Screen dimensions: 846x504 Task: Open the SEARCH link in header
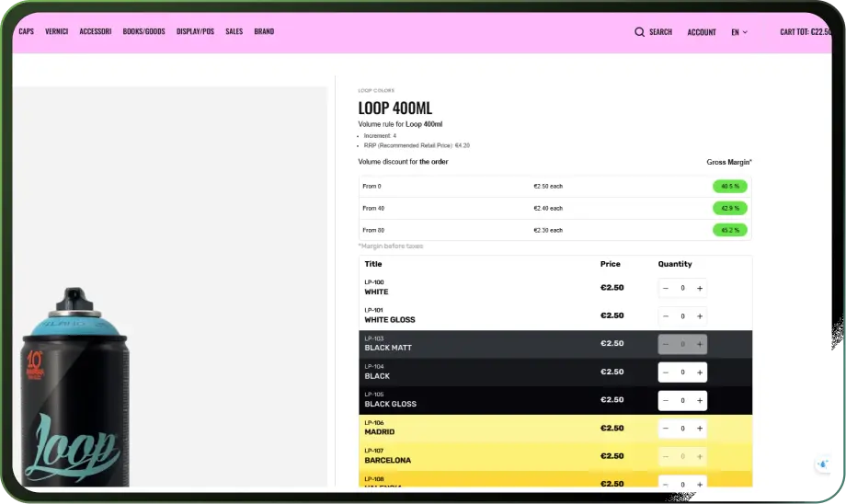[660, 32]
